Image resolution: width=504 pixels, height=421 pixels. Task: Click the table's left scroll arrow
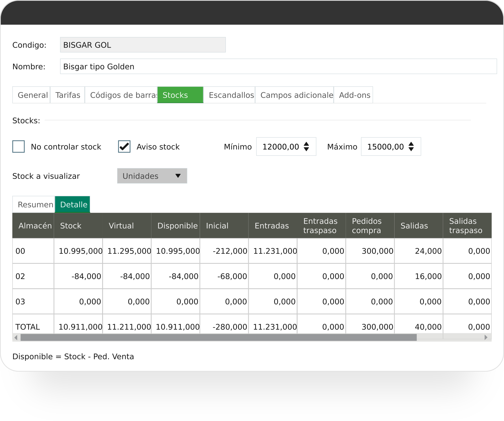(16, 337)
